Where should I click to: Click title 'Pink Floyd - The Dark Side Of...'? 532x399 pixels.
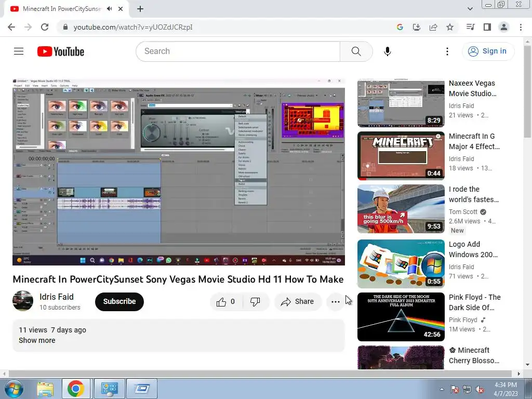point(475,302)
